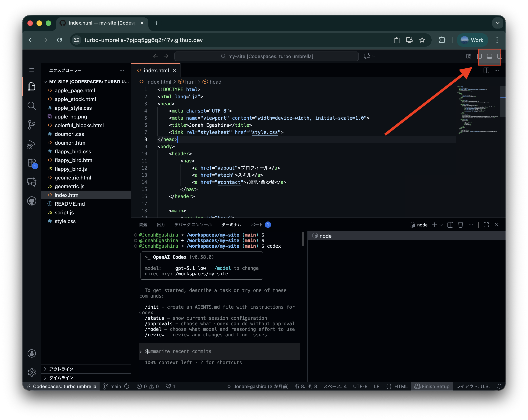Split the terminal pane
Image resolution: width=528 pixels, height=420 pixels.
coord(450,225)
